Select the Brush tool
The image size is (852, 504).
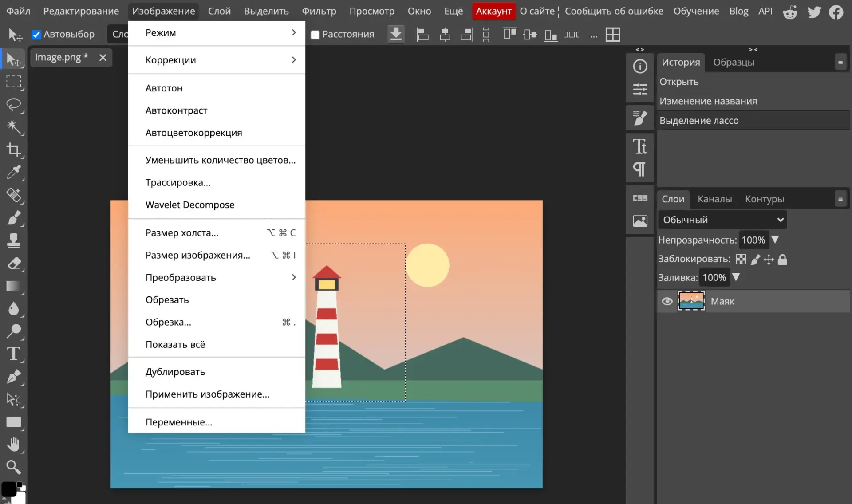(13, 218)
